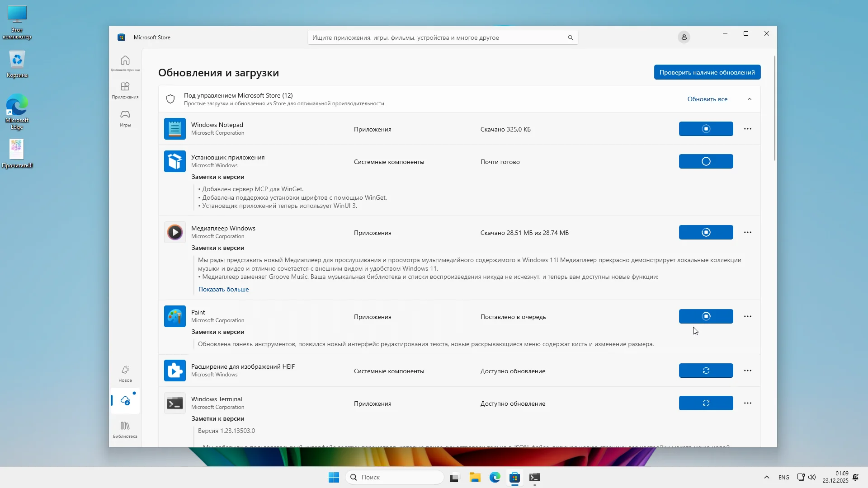868x488 pixels.
Task: Click the vertical scrollbar of the Store window
Action: 775,108
